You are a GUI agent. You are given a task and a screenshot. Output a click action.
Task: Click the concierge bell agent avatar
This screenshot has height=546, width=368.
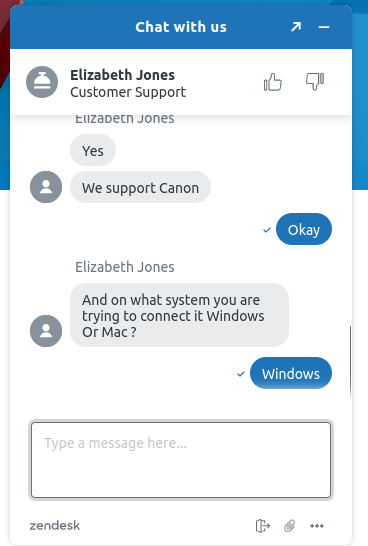[x=42, y=82]
